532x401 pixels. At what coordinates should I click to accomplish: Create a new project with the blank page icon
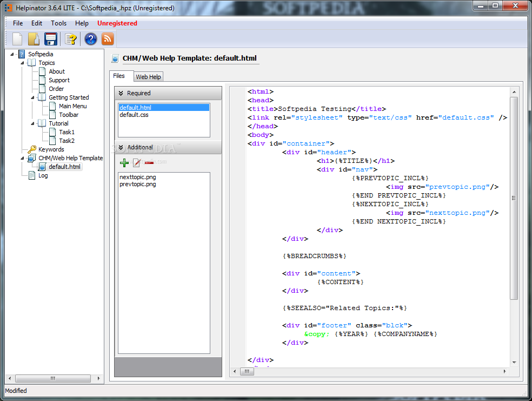[17, 39]
